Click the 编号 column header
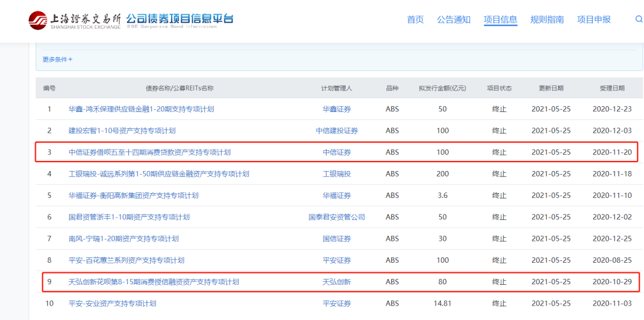 pos(49,88)
